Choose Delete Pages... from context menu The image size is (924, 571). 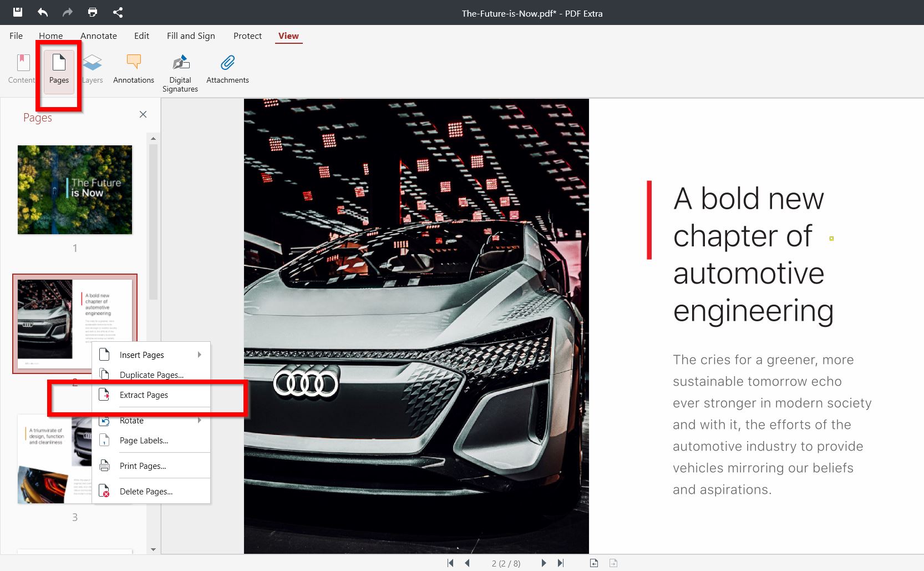pyautogui.click(x=151, y=491)
